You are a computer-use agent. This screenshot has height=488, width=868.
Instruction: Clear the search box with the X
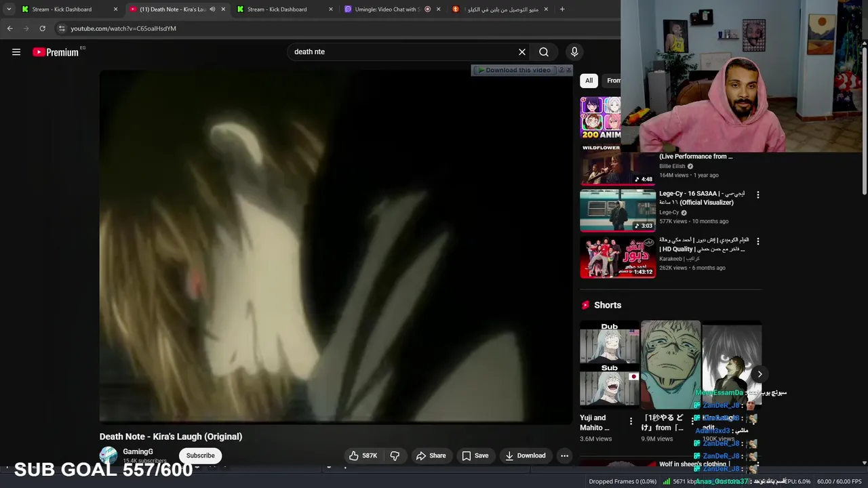tap(522, 52)
